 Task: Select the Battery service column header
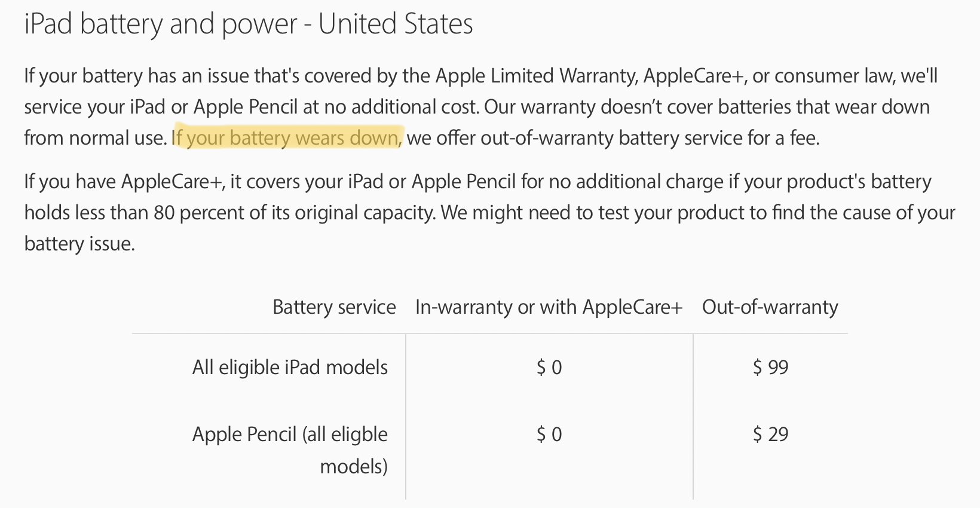click(334, 307)
